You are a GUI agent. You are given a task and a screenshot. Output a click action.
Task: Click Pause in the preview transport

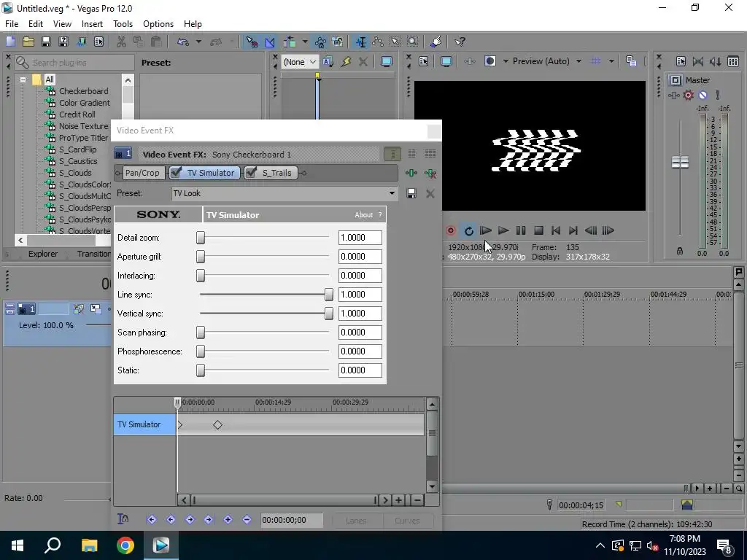(521, 231)
